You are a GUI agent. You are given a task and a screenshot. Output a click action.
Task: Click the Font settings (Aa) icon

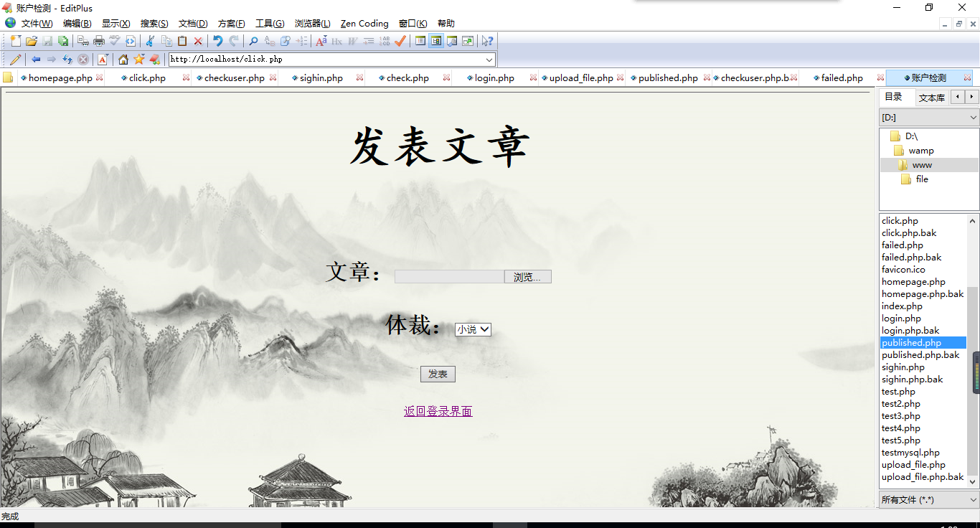click(321, 41)
